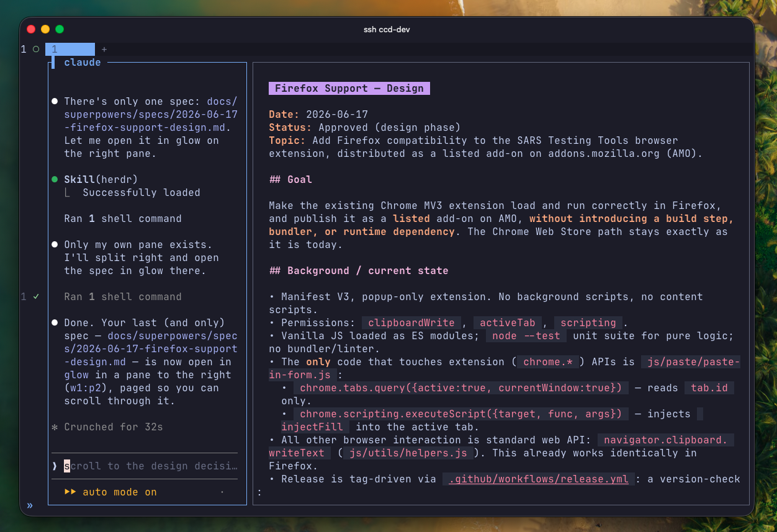Click the 'glow' link in Done message

click(76, 375)
